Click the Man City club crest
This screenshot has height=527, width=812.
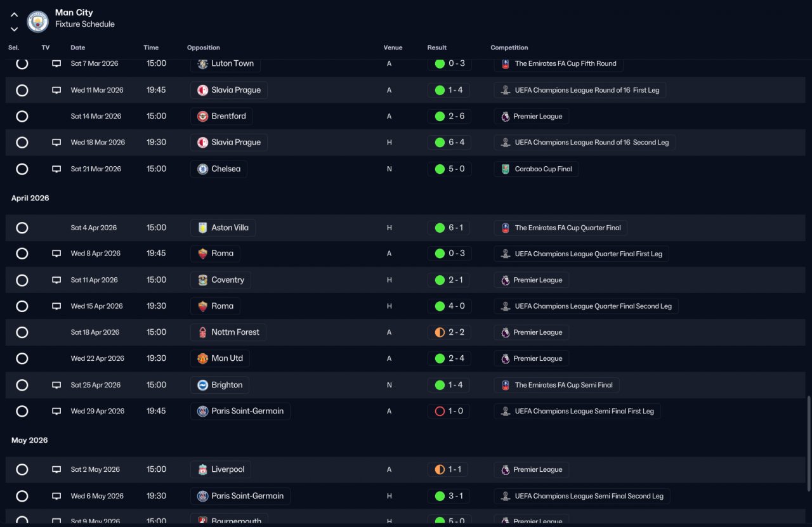(38, 22)
